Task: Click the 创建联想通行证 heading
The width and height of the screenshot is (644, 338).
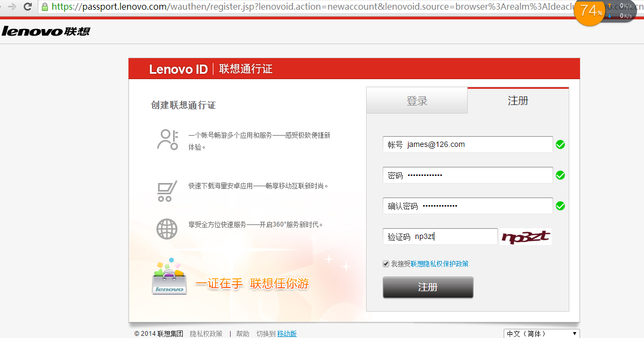Action: [x=183, y=105]
